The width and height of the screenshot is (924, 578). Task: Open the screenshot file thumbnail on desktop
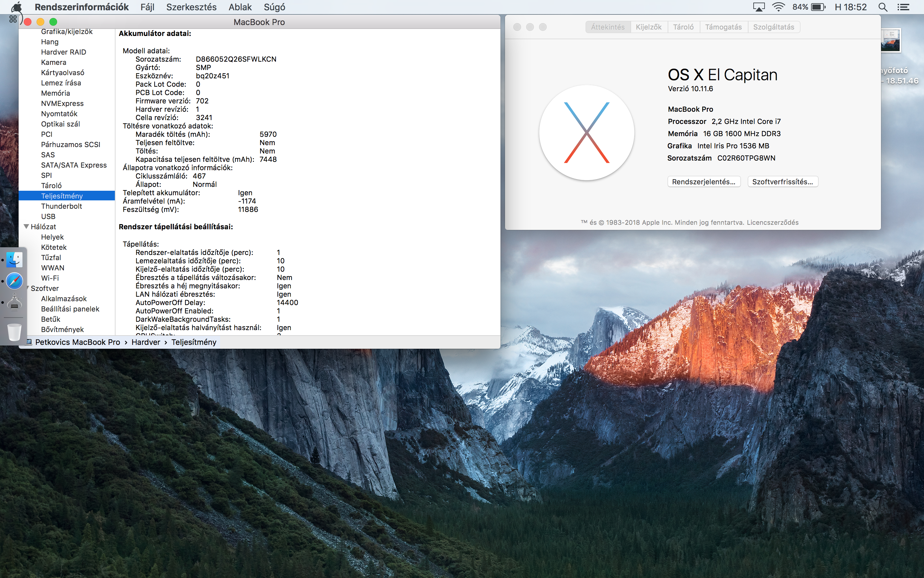click(x=891, y=40)
